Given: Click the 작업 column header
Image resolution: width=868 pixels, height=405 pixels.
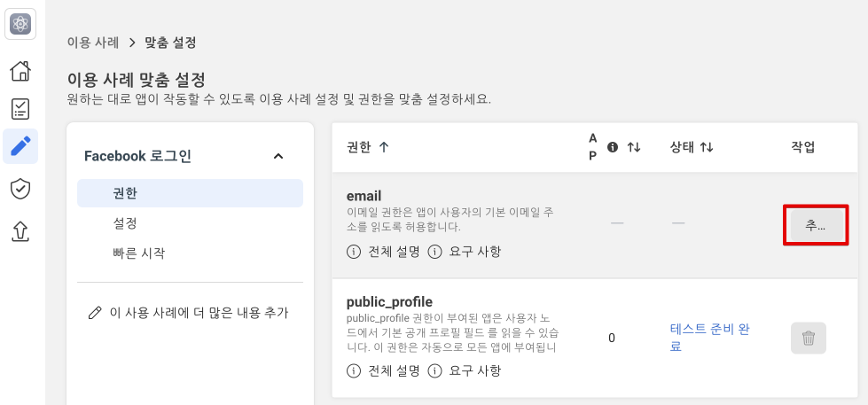Looking at the screenshot, I should pyautogui.click(x=802, y=147).
